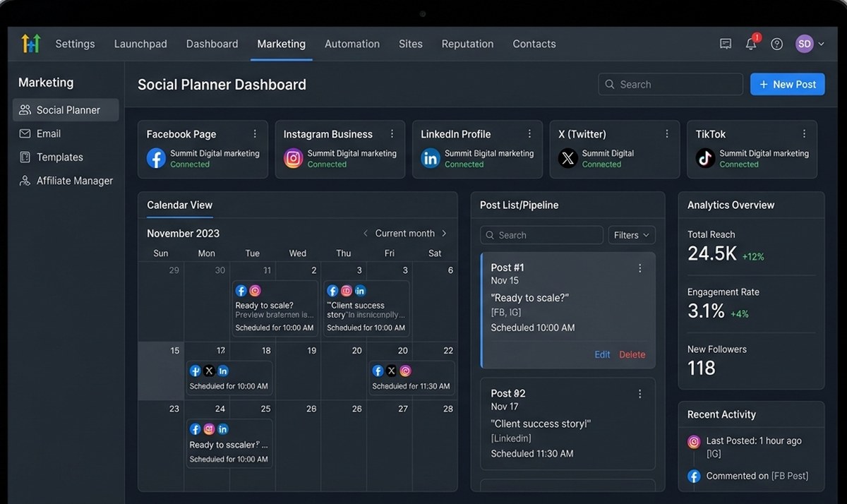The width and height of the screenshot is (847, 504).
Task: Click the Affiliate Manager icon in sidebar
Action: pos(25,181)
